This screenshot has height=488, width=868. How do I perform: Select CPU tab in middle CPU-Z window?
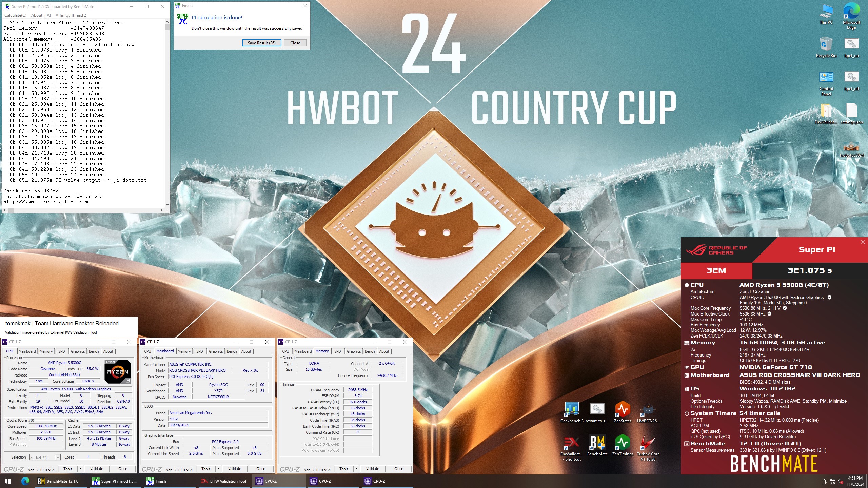point(147,351)
